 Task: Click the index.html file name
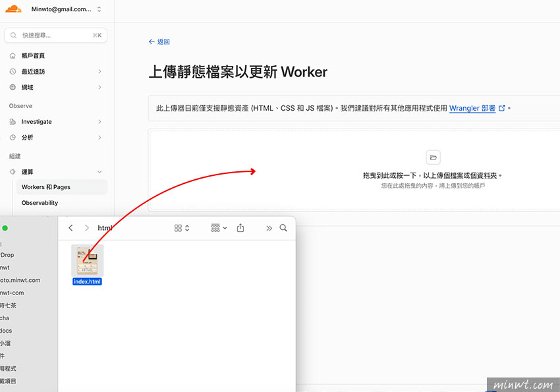tap(87, 282)
